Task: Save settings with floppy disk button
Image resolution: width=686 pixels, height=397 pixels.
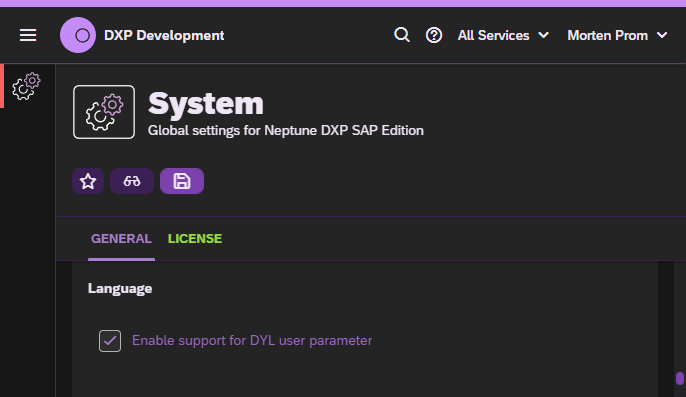Action: [x=182, y=181]
